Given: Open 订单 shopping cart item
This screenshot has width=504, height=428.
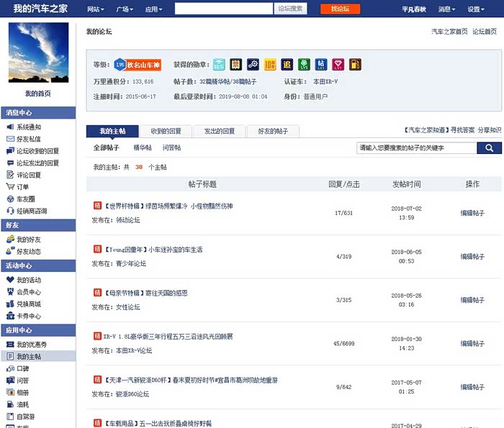Looking at the screenshot, I should click(x=22, y=187).
